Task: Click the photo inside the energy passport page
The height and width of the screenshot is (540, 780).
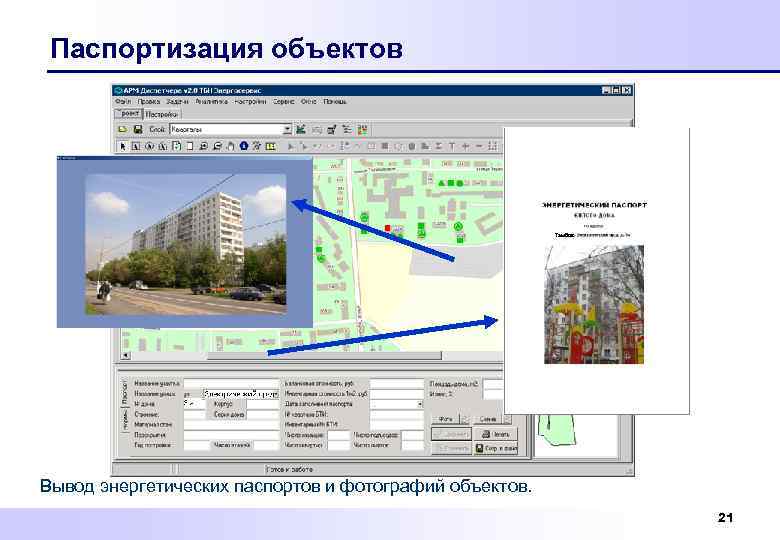Action: point(594,304)
